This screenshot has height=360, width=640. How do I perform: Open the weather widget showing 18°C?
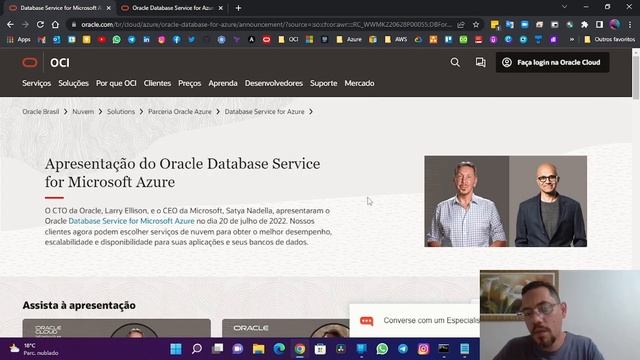tap(35, 349)
